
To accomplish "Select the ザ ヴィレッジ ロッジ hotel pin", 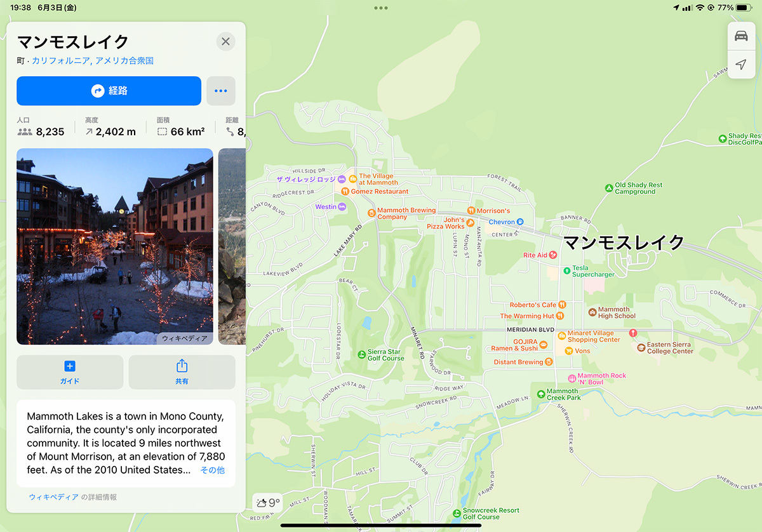I will 342,179.
